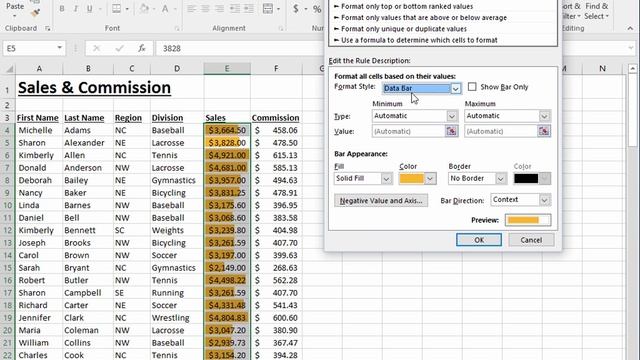Toggle the Show Bar Only checkbox
Viewport: 640px width, 360px height.
[x=472, y=87]
